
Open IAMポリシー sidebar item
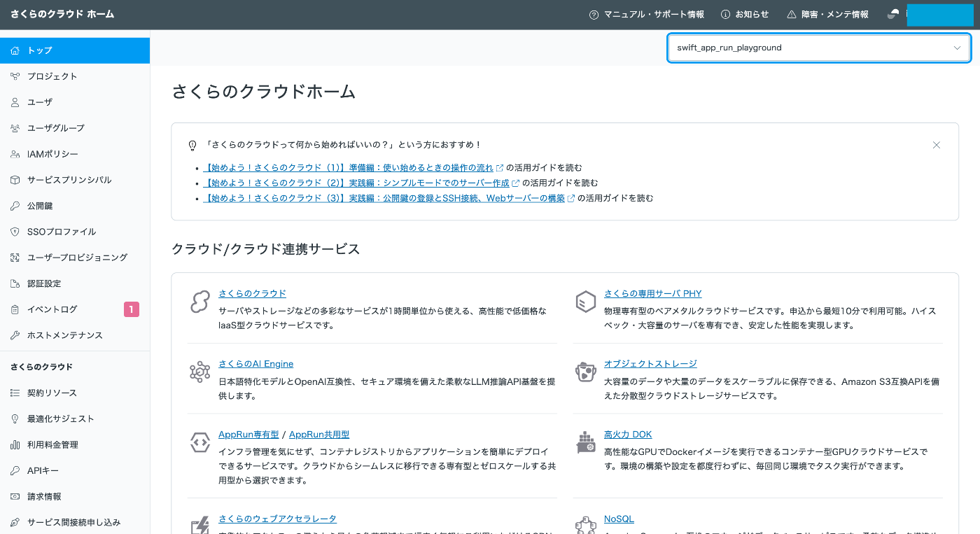pyautogui.click(x=75, y=154)
